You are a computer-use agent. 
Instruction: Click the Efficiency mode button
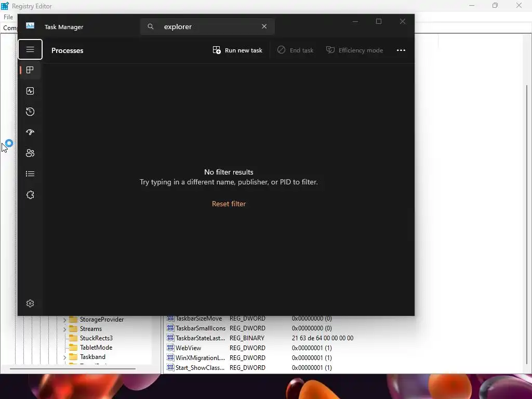[x=354, y=50]
